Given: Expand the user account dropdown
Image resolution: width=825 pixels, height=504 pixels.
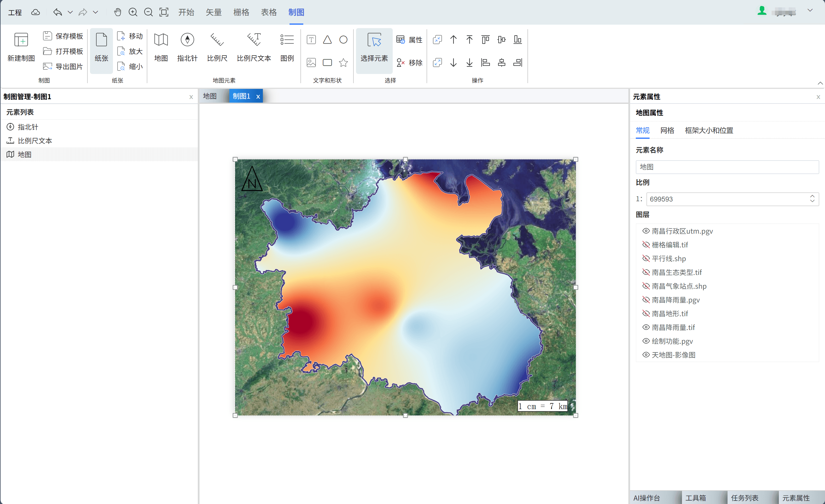Looking at the screenshot, I should click(x=810, y=10).
